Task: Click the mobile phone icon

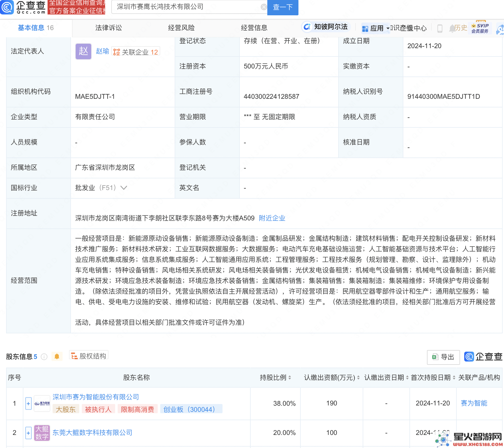Action: 440,28
